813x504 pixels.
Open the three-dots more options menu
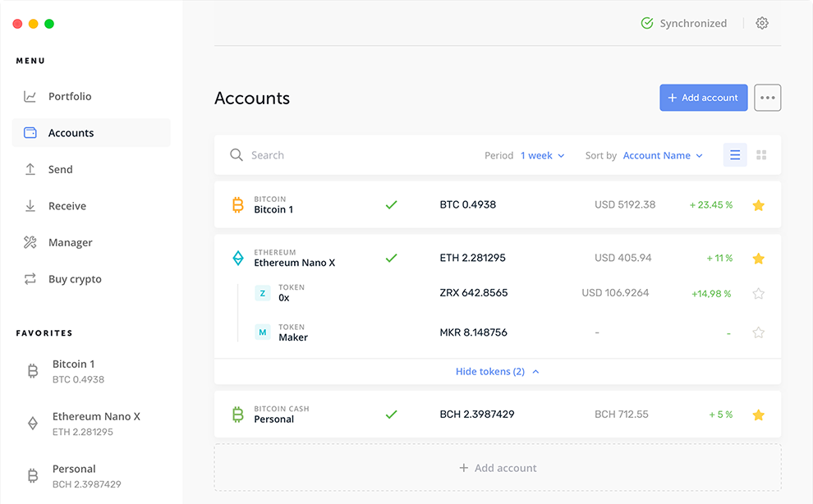[767, 98]
